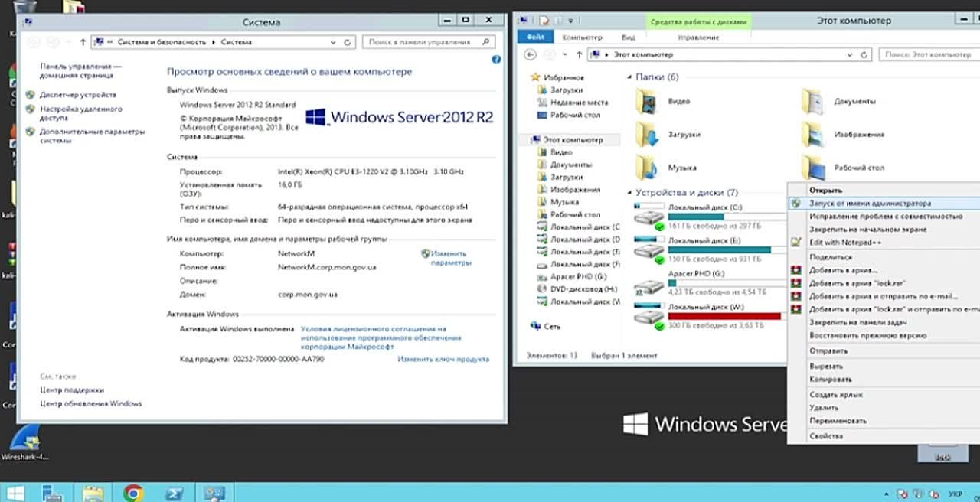
Task: Open the Документы folder in Папки
Action: 812,102
